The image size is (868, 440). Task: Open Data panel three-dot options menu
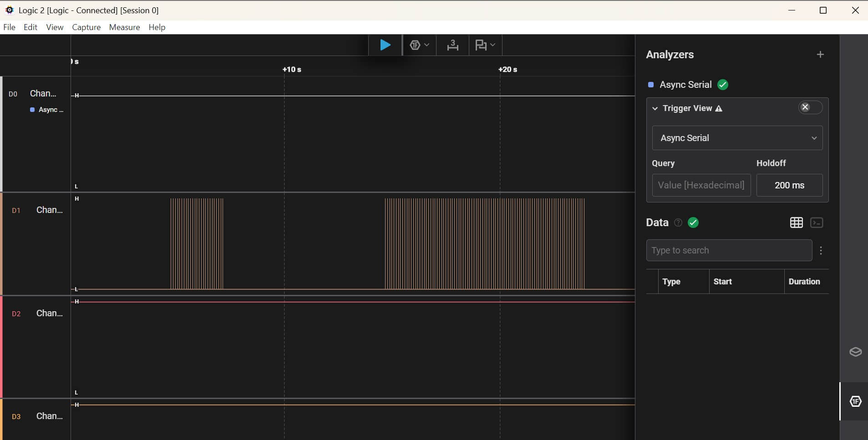click(821, 250)
